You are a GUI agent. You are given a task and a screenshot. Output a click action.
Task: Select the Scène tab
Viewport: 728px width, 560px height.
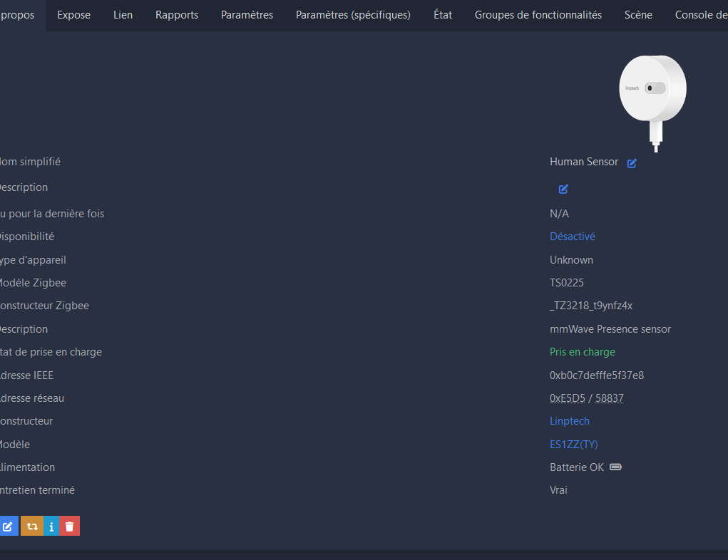point(638,15)
